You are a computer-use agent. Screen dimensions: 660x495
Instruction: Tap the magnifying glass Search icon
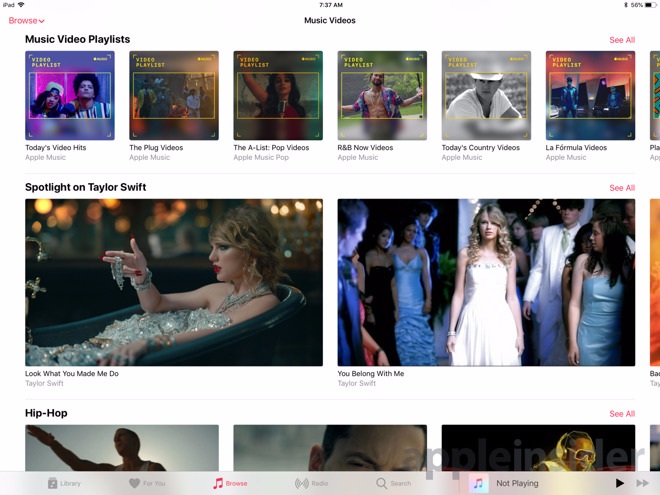381,483
